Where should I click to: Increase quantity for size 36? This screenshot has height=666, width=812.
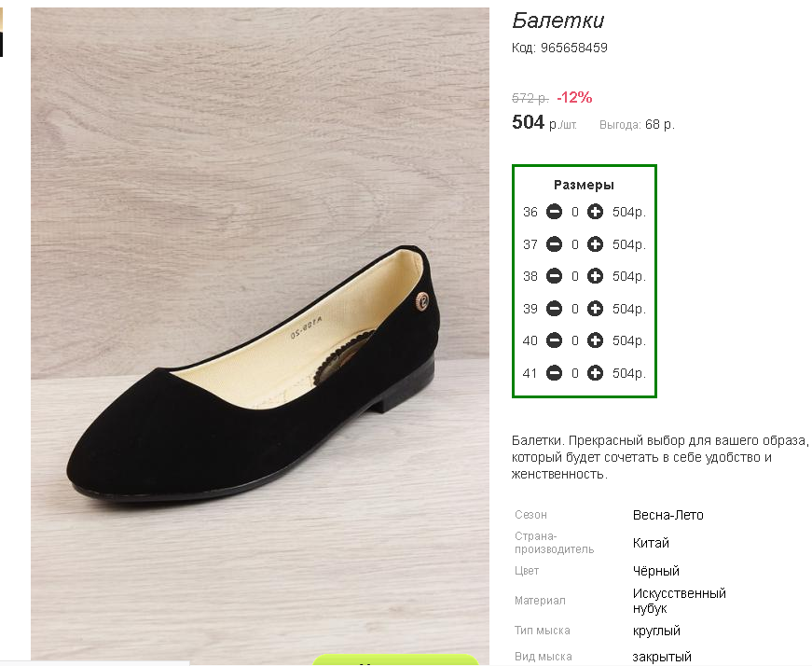(595, 212)
